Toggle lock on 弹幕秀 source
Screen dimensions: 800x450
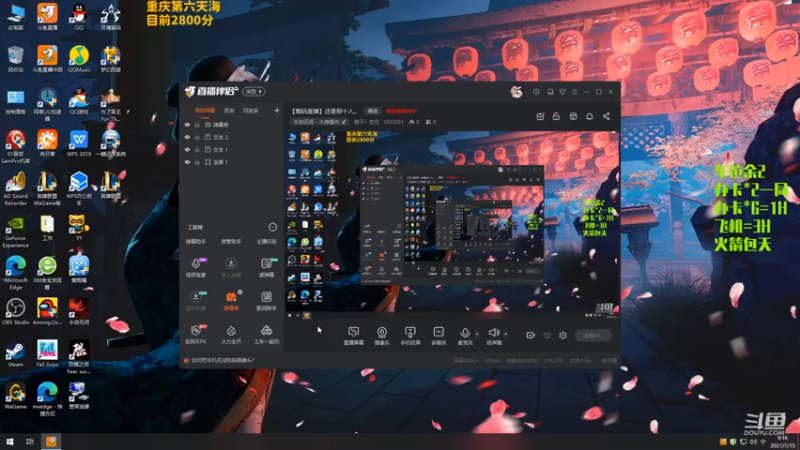(197, 124)
